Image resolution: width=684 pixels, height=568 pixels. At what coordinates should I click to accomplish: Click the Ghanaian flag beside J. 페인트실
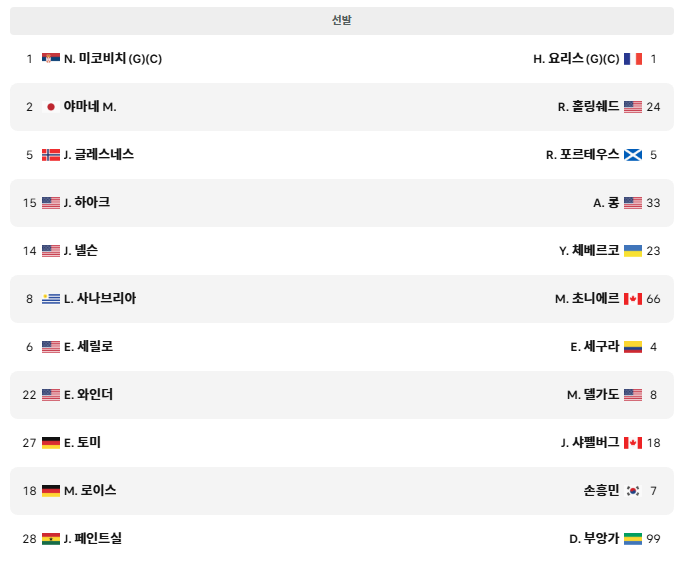(x=51, y=538)
